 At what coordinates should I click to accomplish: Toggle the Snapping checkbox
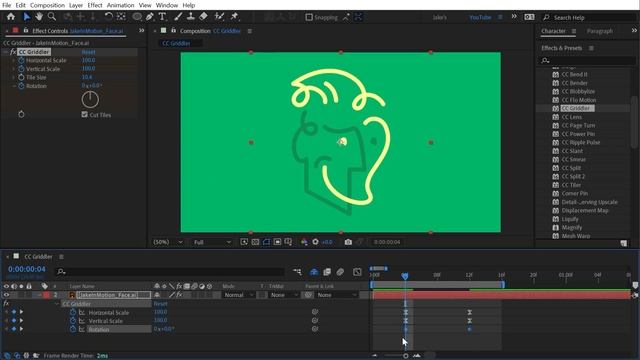pyautogui.click(x=309, y=17)
